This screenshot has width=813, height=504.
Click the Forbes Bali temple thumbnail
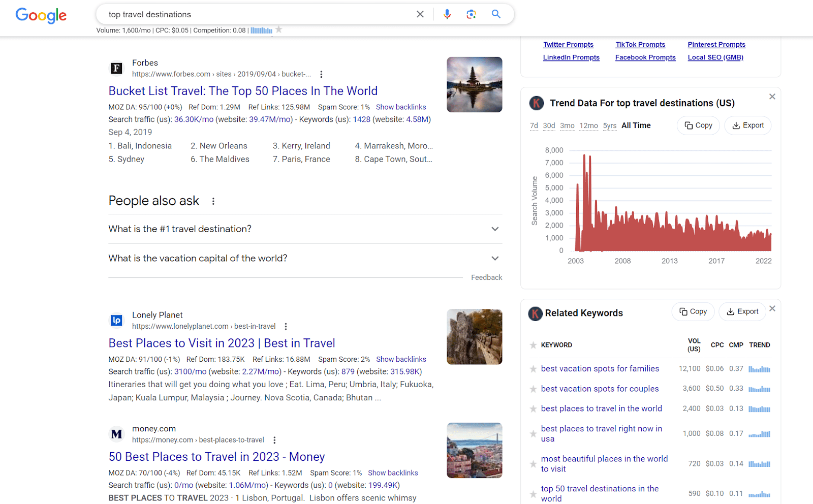[x=474, y=84]
